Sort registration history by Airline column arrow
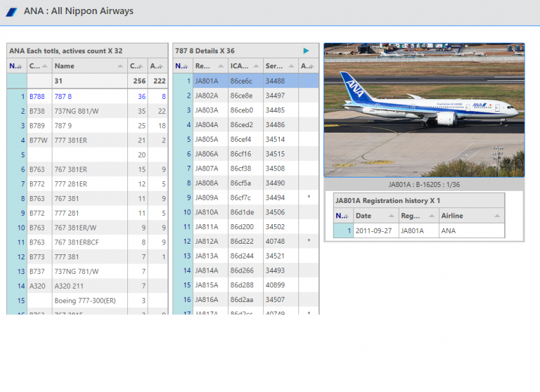 pos(497,216)
